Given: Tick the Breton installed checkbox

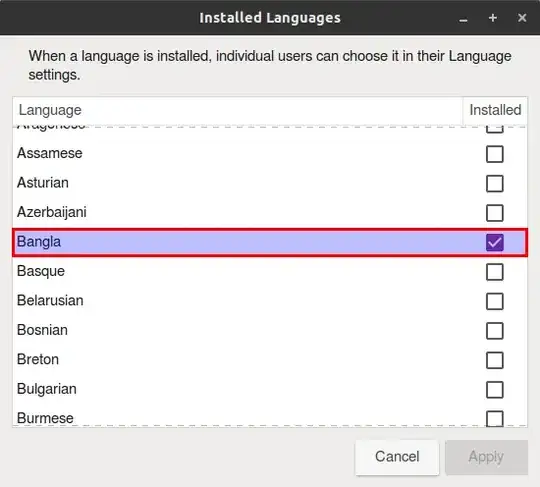Looking at the screenshot, I should (x=495, y=360).
